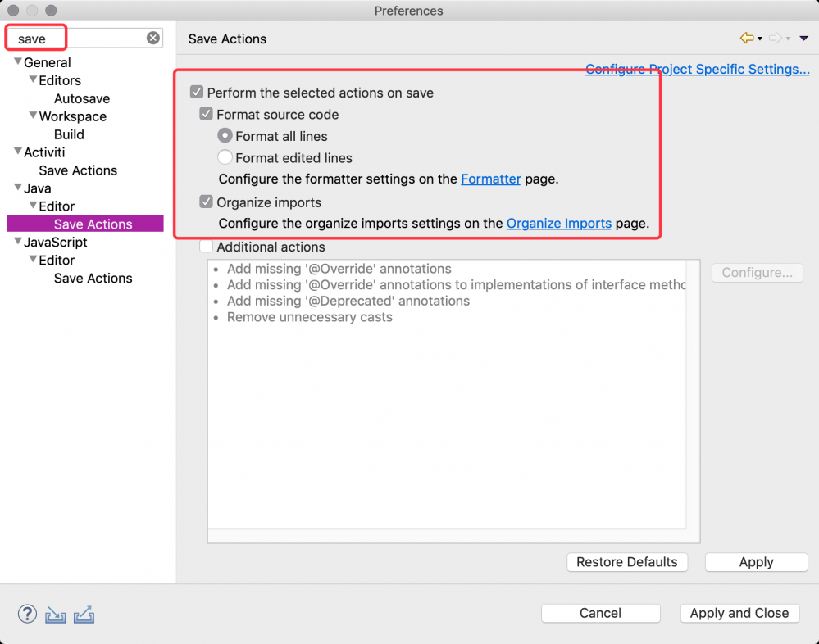The image size is (819, 644).
Task: Collapse the JavaScript tree node
Action: [18, 242]
